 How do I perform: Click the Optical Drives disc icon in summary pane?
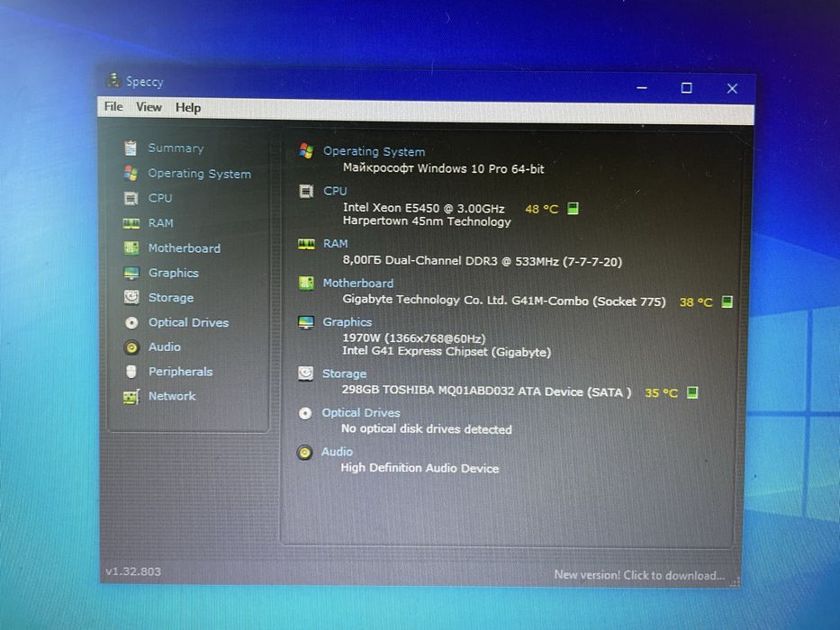point(305,413)
